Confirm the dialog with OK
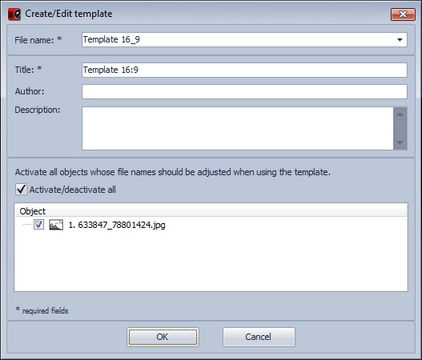The height and width of the screenshot is (360, 422). 163,337
